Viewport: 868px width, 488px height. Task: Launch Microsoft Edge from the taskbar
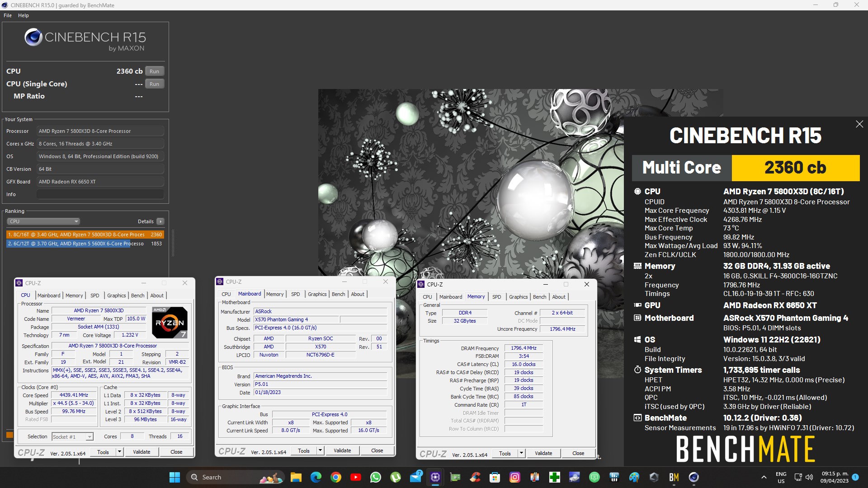click(316, 477)
